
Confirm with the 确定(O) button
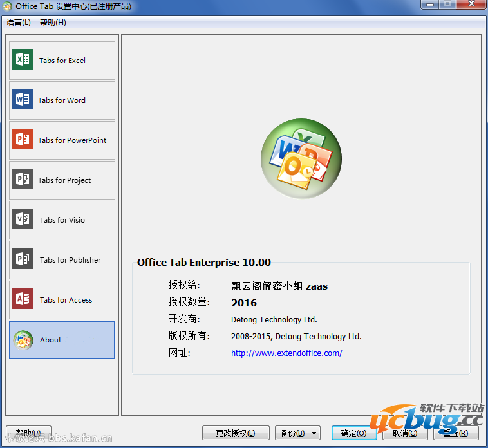click(x=354, y=433)
